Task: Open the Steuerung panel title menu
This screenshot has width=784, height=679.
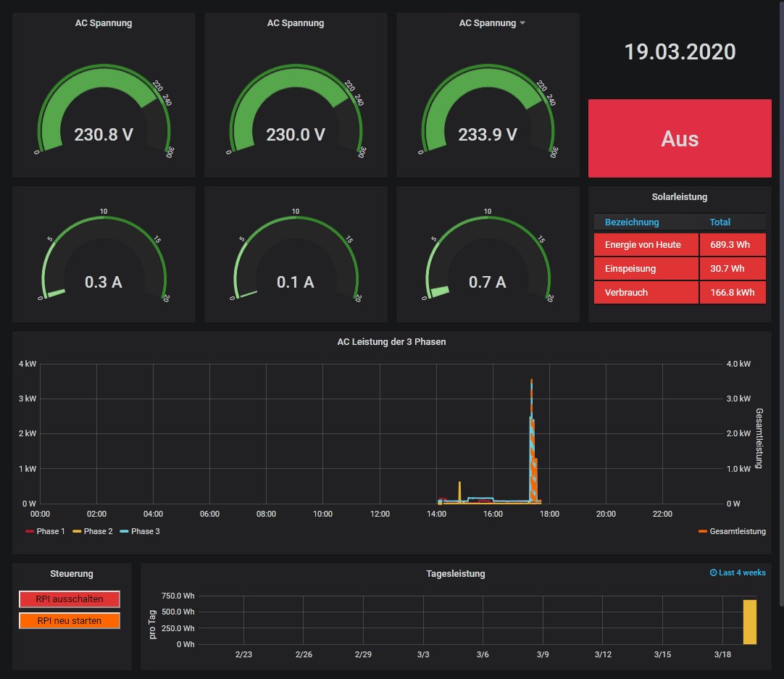Action: coord(72,573)
